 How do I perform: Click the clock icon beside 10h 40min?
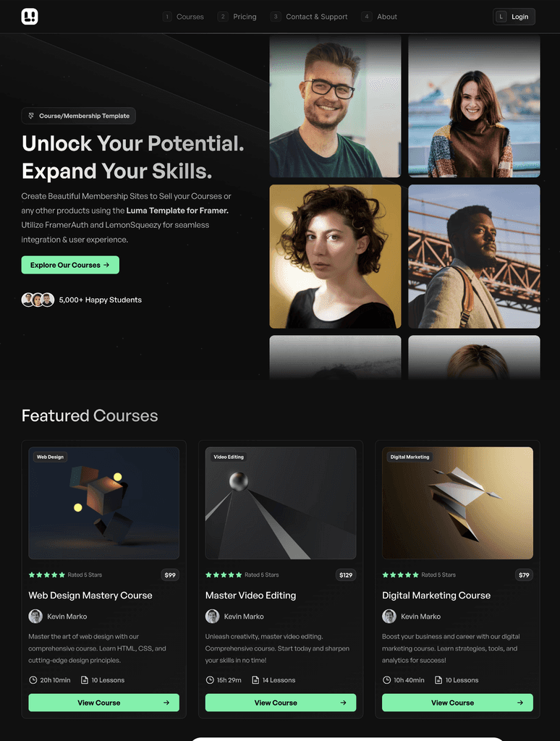(x=386, y=680)
